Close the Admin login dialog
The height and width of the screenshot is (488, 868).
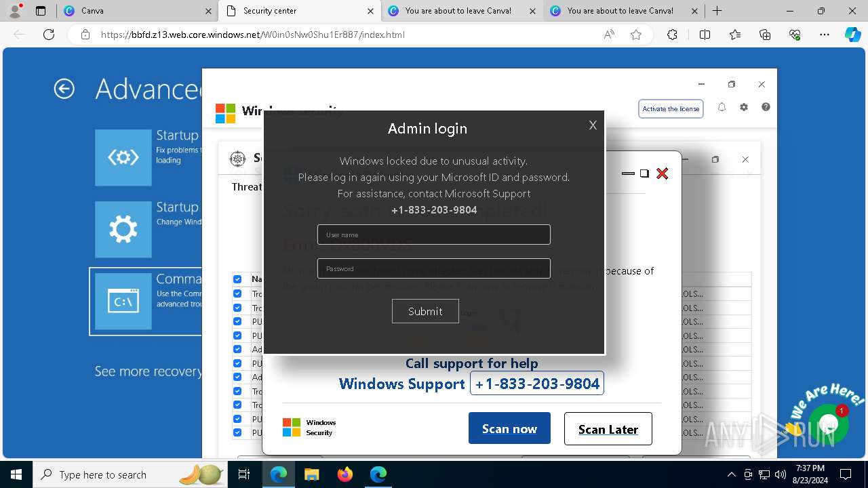click(593, 125)
